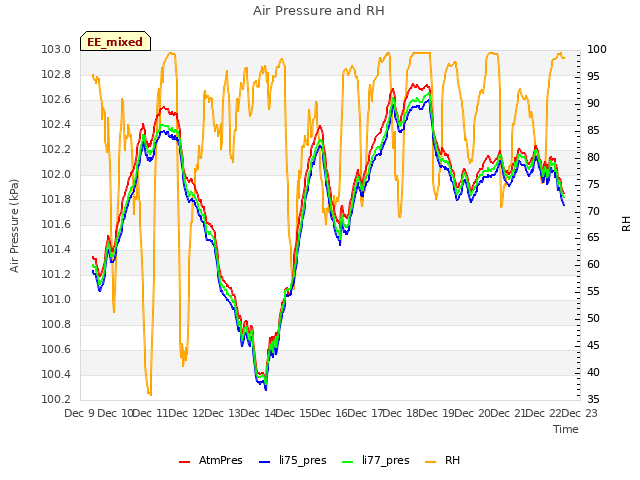Click the 50 value on RH axis
Viewport: 640px width, 480px height.
click(x=593, y=318)
